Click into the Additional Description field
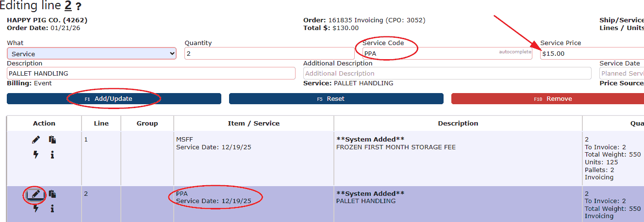Screen dimensions: 644x222 coord(447,74)
